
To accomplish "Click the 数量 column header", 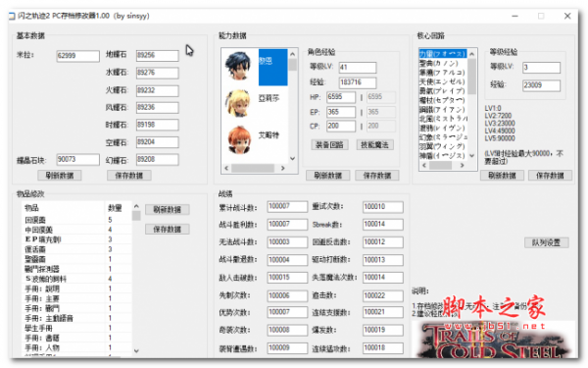I will [x=119, y=208].
